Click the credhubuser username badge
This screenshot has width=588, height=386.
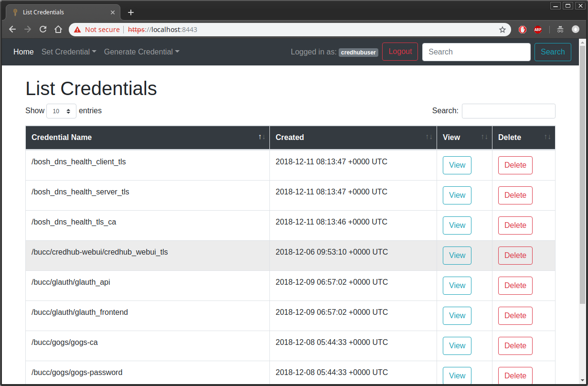pyautogui.click(x=359, y=53)
